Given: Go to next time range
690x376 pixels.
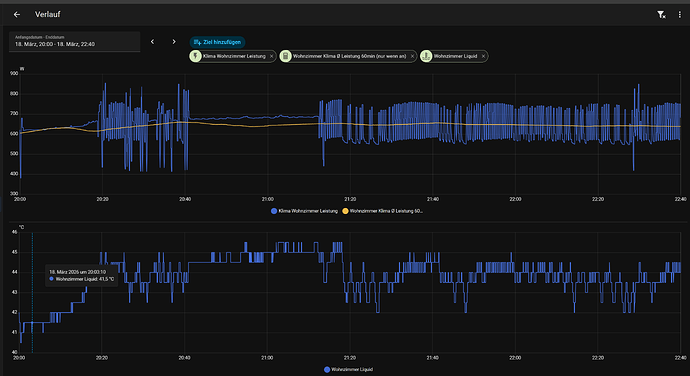Looking at the screenshot, I should [174, 41].
